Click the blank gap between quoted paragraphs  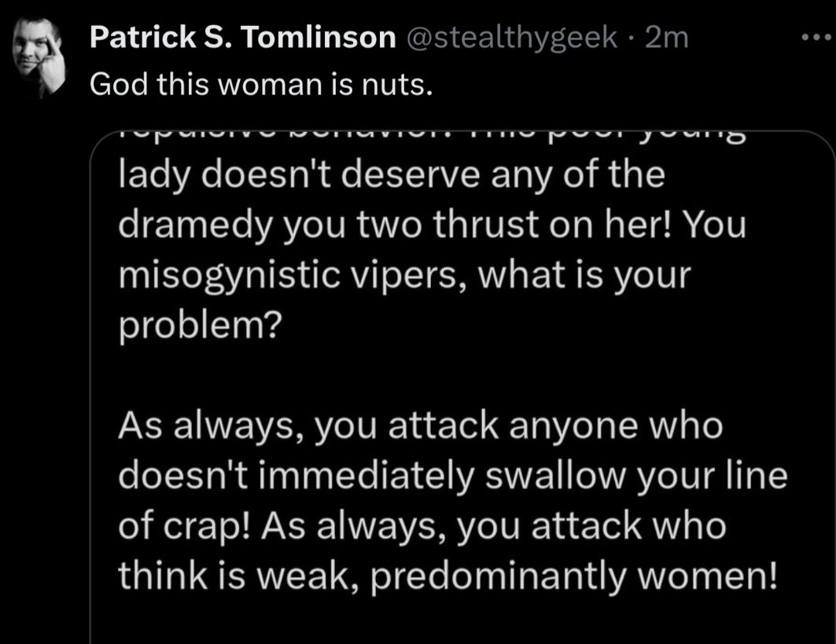tap(462, 376)
